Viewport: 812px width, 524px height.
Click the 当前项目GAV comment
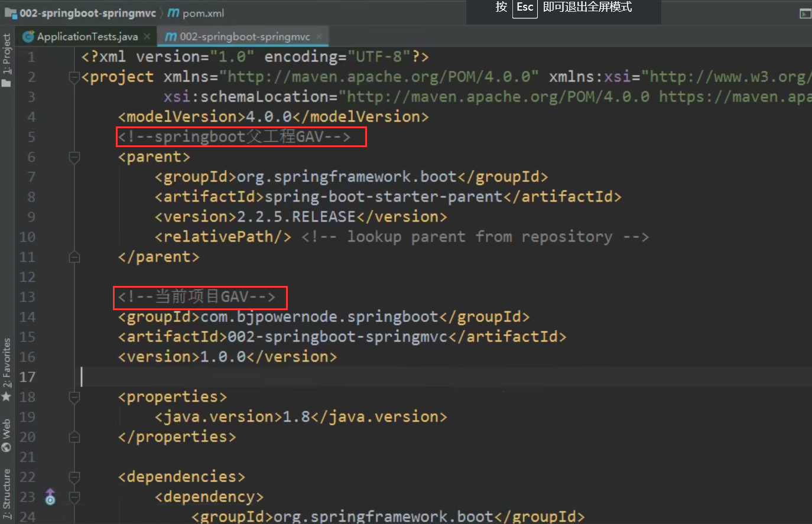pyautogui.click(x=197, y=297)
